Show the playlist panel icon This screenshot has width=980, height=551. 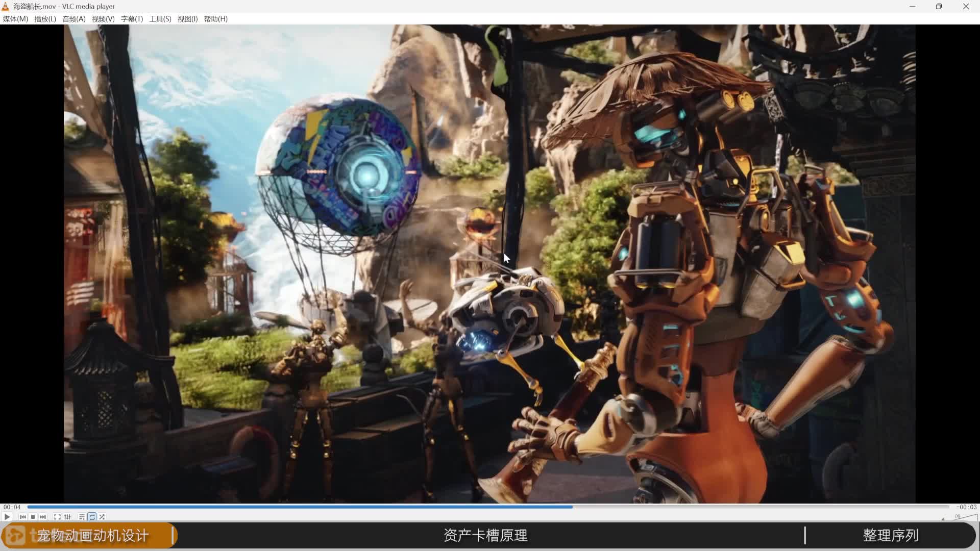[82, 517]
